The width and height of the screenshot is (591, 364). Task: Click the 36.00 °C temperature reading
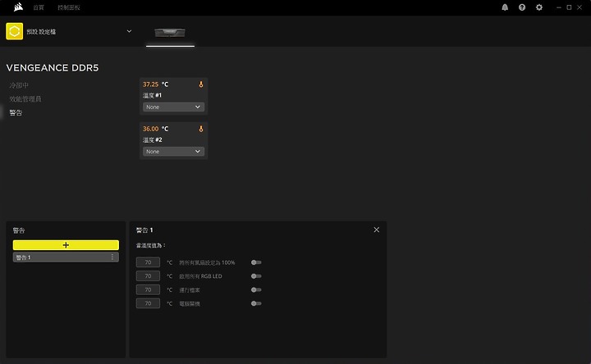pyautogui.click(x=155, y=129)
